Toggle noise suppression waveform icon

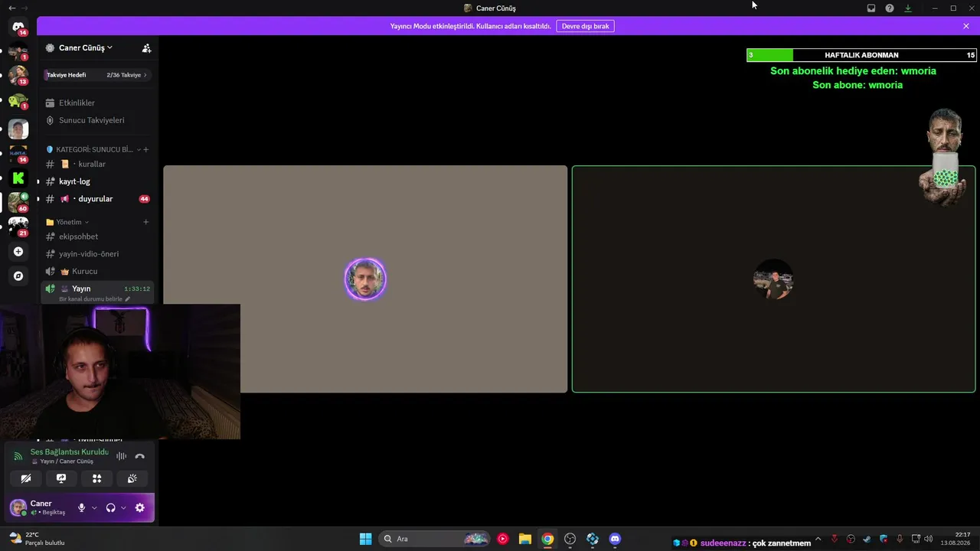pos(121,456)
